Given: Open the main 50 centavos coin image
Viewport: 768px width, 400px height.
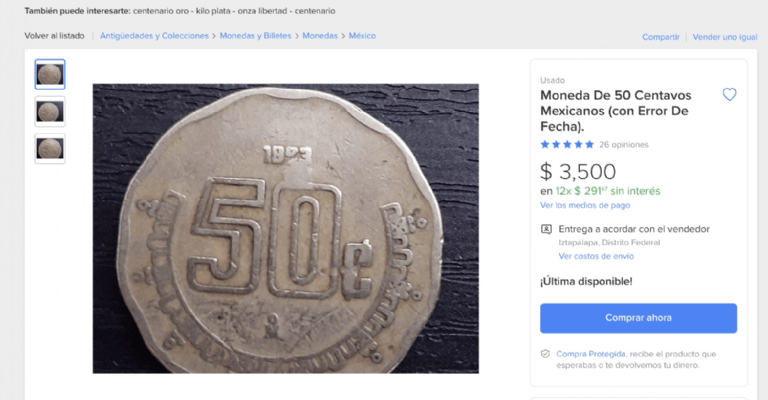Looking at the screenshot, I should coord(286,228).
